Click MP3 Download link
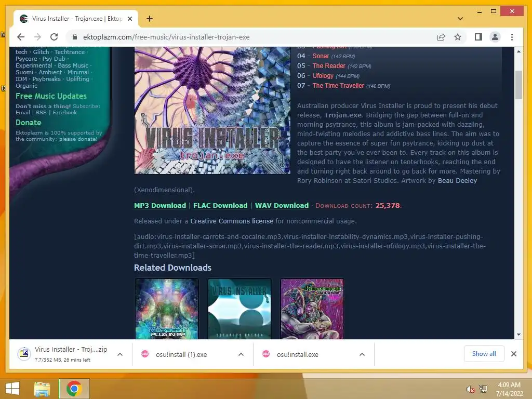This screenshot has height=399, width=532. point(160,205)
